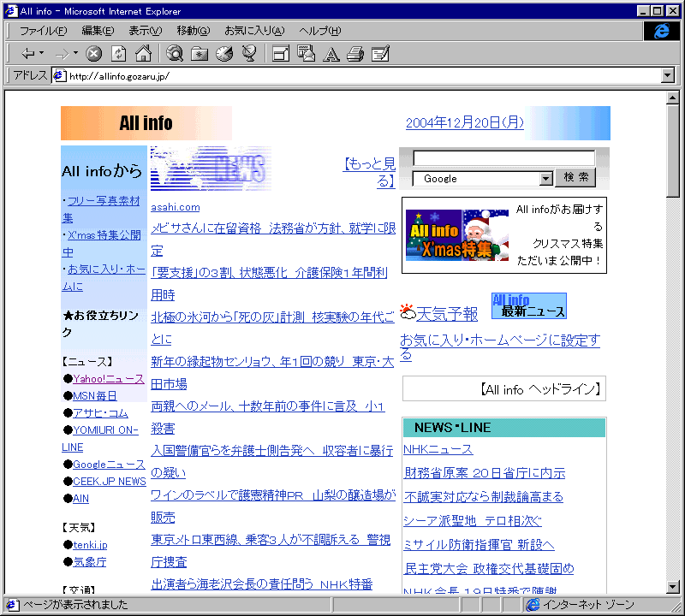685x616 pixels.
Task: Open the 気象庁 link
Action: click(90, 562)
